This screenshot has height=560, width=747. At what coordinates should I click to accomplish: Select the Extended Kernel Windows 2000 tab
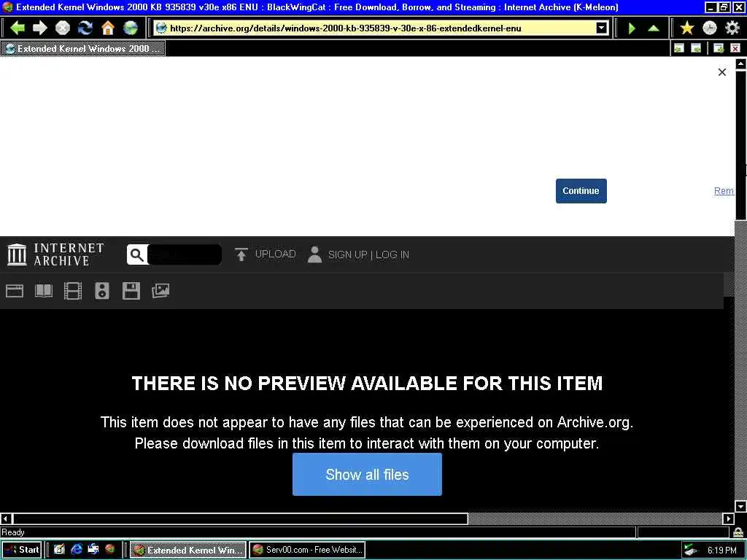coord(83,49)
